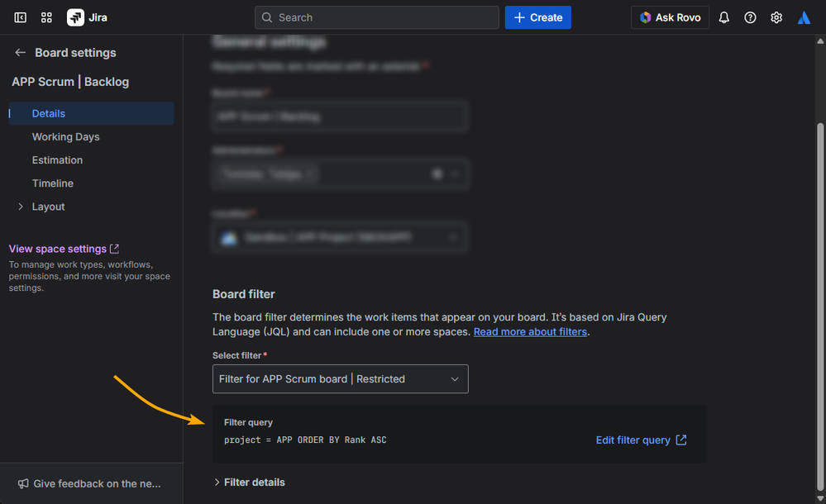The image size is (826, 504).
Task: Click into the Search field
Action: point(377,17)
